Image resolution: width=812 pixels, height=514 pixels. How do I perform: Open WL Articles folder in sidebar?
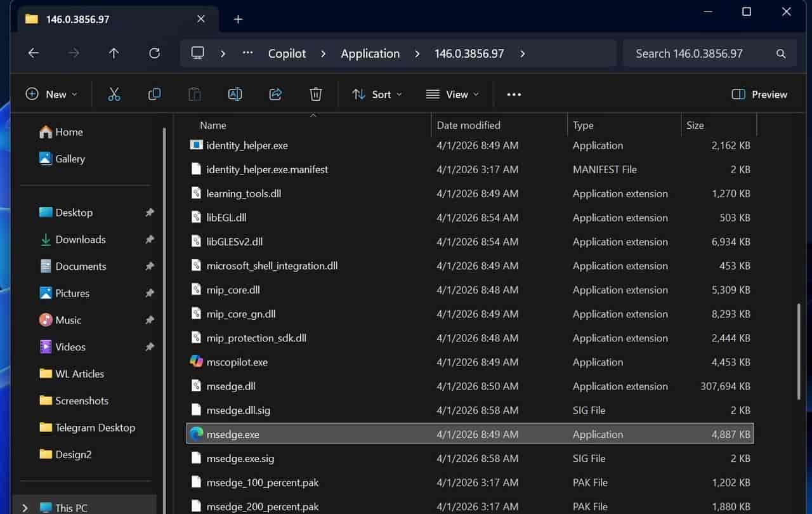click(x=79, y=374)
